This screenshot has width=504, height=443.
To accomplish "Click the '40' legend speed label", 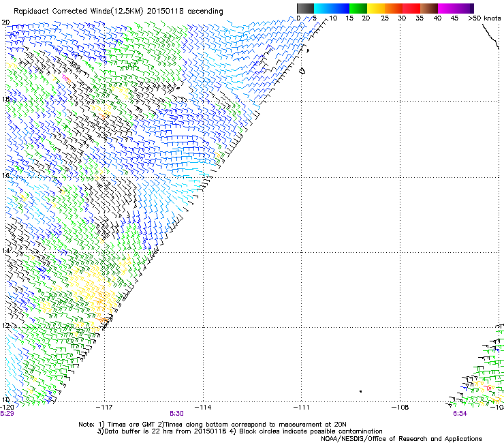I will (x=437, y=18).
